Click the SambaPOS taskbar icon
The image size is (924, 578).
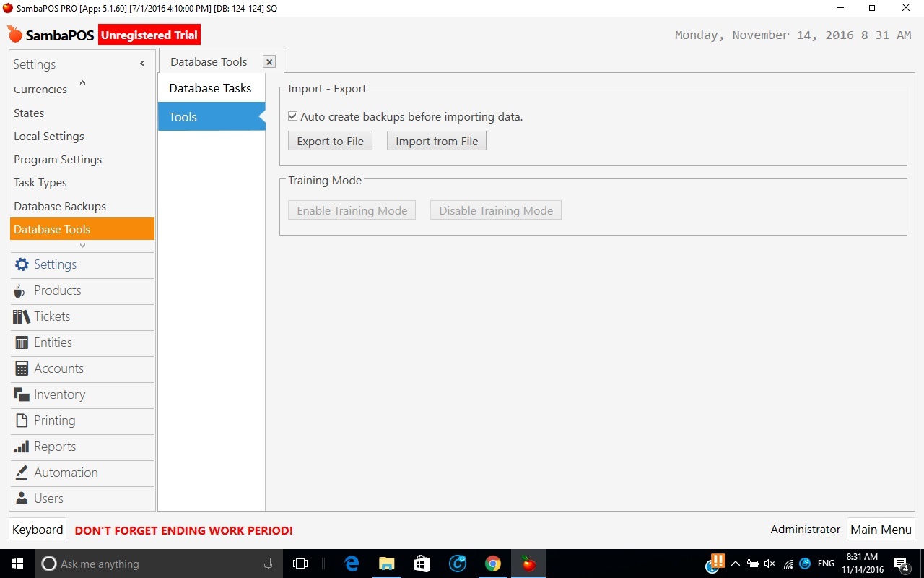click(x=528, y=564)
